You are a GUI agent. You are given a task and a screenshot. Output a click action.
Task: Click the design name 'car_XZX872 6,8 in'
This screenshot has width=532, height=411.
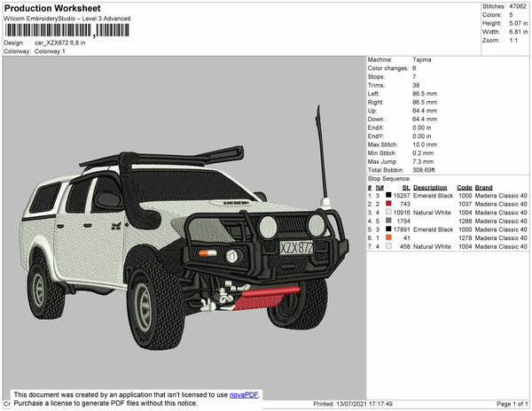pos(59,43)
